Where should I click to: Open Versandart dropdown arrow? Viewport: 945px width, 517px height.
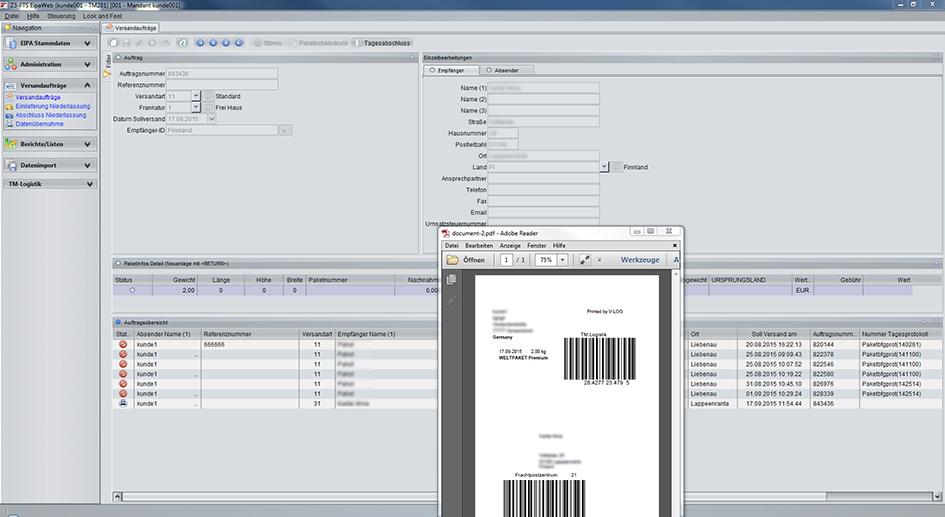pos(196,96)
